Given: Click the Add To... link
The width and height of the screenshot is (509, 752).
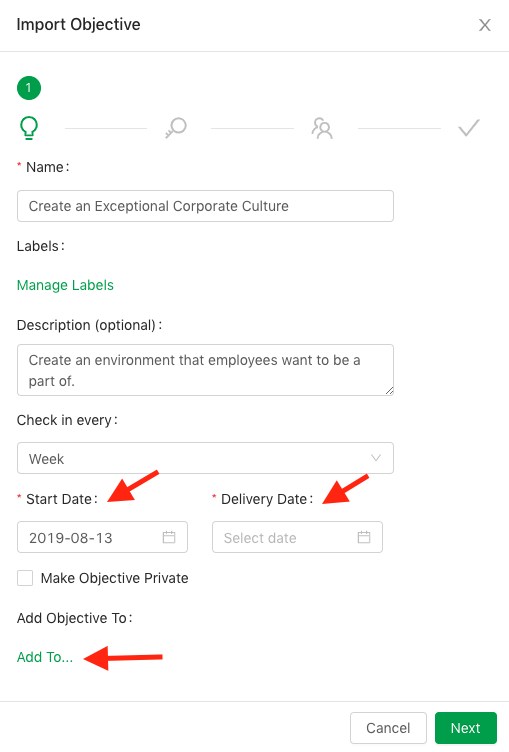Looking at the screenshot, I should coord(45,657).
